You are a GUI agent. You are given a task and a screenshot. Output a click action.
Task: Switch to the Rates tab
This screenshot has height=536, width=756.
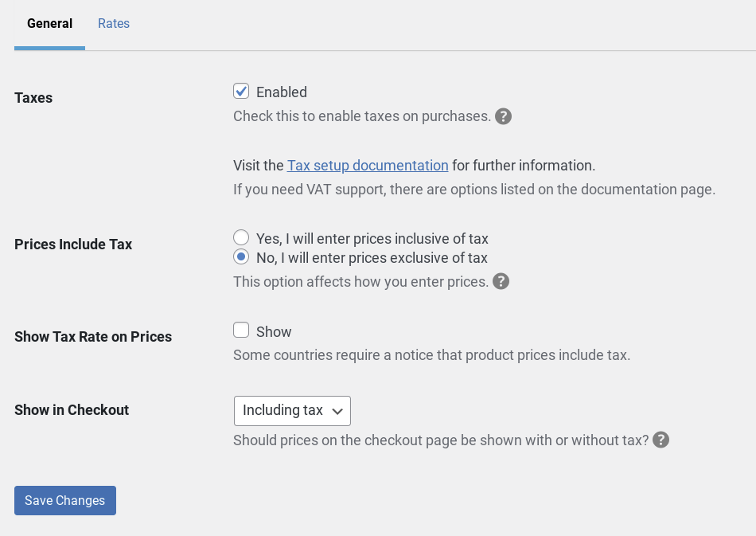click(114, 24)
